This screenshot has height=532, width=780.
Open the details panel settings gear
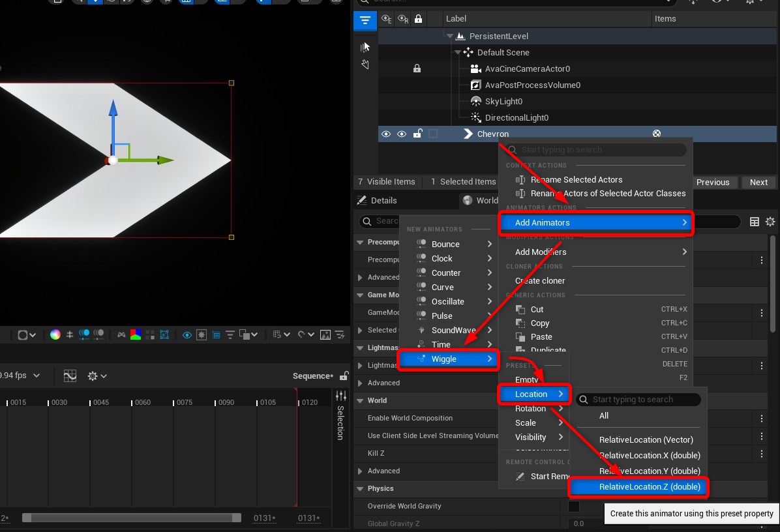[770, 222]
